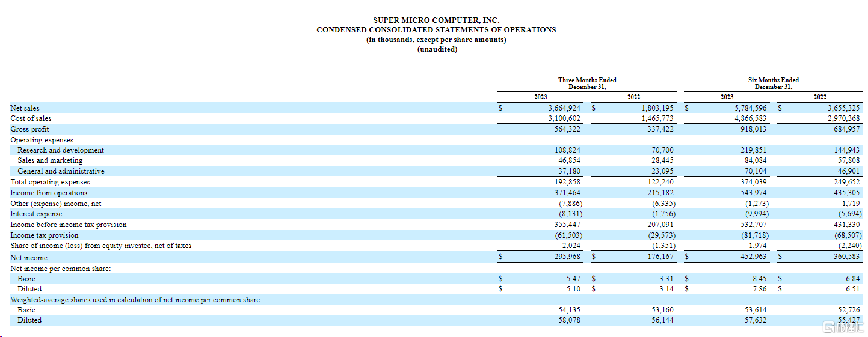Select the Cost of sales label
This screenshot has height=337, width=868.
31,118
